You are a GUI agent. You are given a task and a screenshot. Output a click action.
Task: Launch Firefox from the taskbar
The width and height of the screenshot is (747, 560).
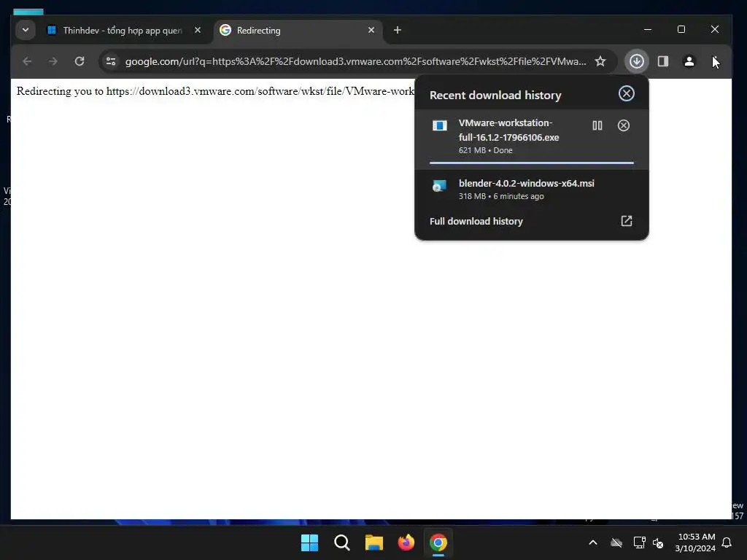tap(406, 542)
